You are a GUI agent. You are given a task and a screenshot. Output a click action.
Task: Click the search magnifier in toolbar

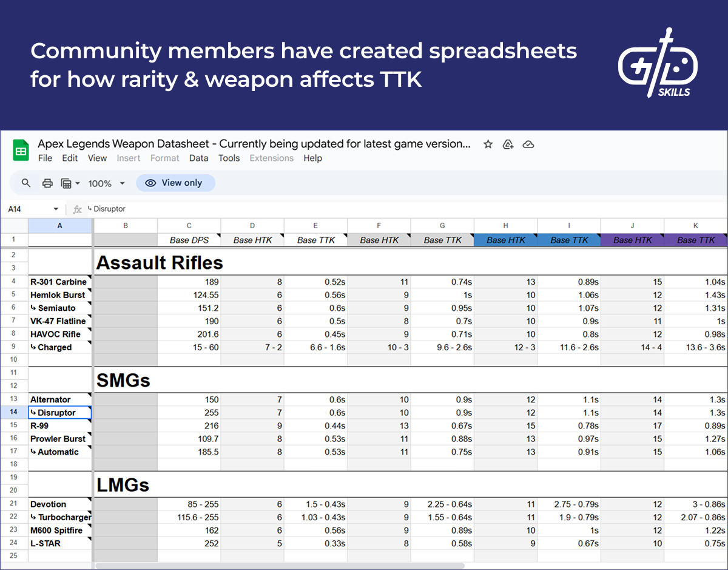(x=26, y=183)
